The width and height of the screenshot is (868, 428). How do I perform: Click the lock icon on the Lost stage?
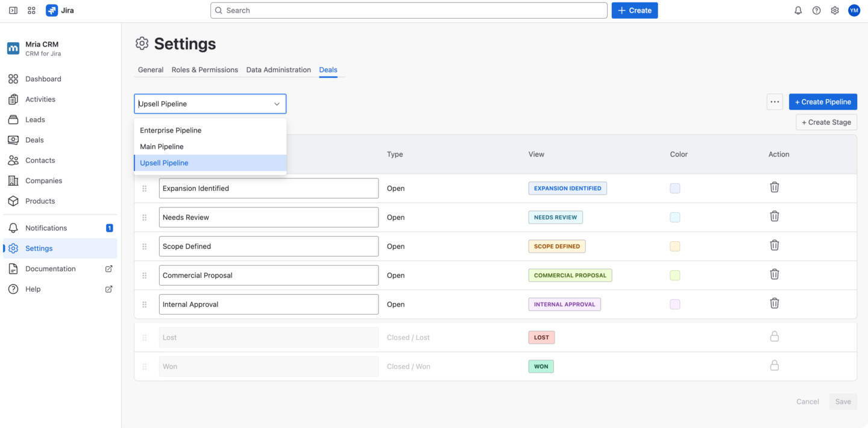[x=775, y=336]
